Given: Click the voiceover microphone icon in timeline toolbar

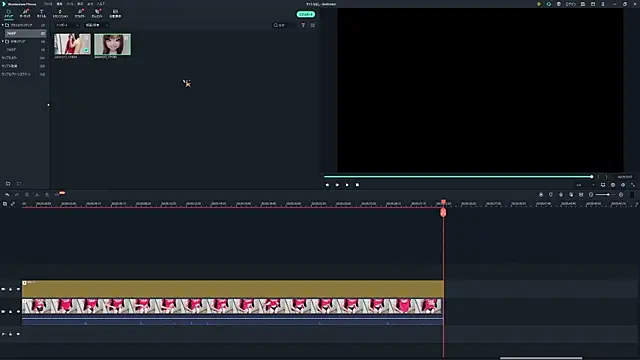Looking at the screenshot, I should point(561,195).
